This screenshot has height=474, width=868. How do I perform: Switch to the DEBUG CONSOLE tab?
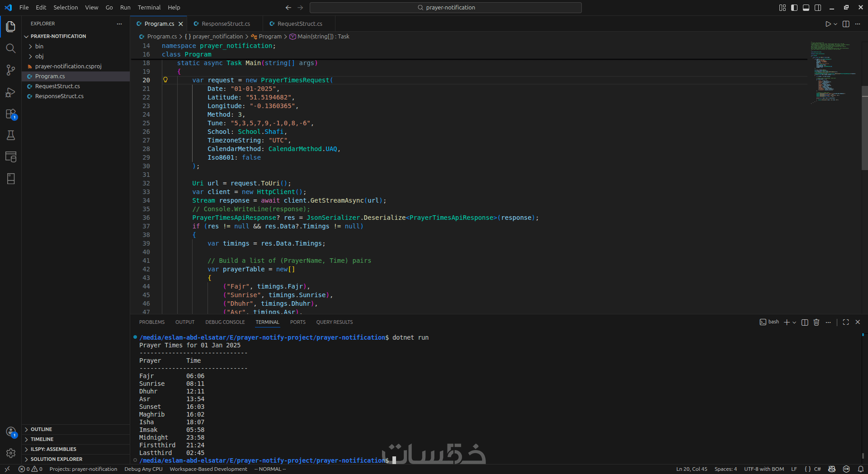[225, 322]
